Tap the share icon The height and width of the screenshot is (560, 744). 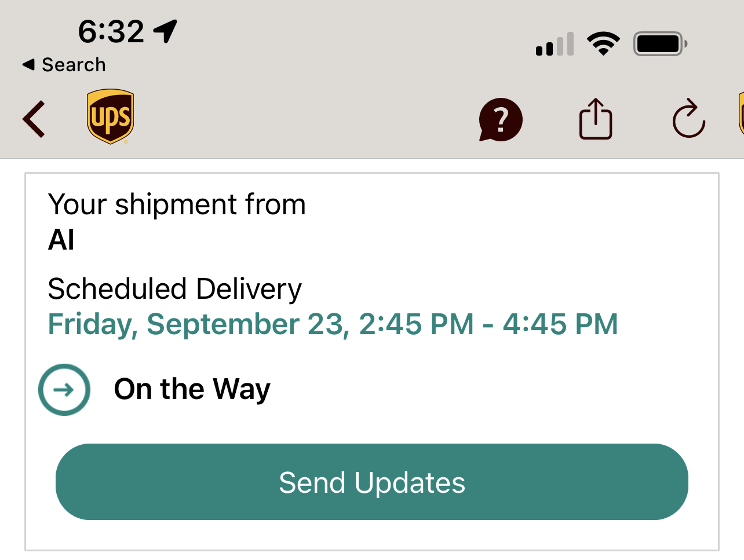point(596,119)
